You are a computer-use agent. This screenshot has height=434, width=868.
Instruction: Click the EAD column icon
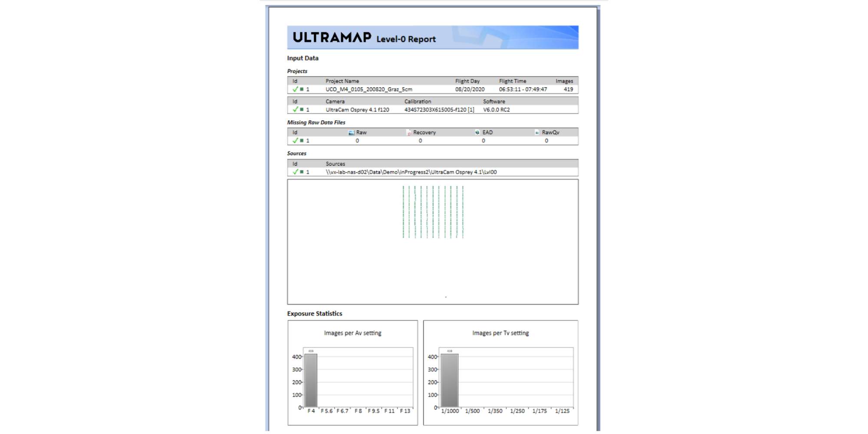point(477,132)
